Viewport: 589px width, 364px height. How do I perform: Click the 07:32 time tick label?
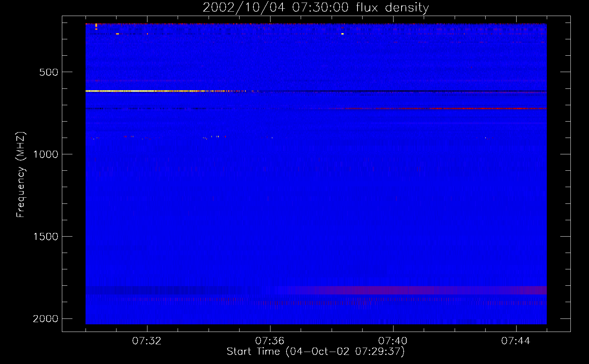[x=147, y=341]
